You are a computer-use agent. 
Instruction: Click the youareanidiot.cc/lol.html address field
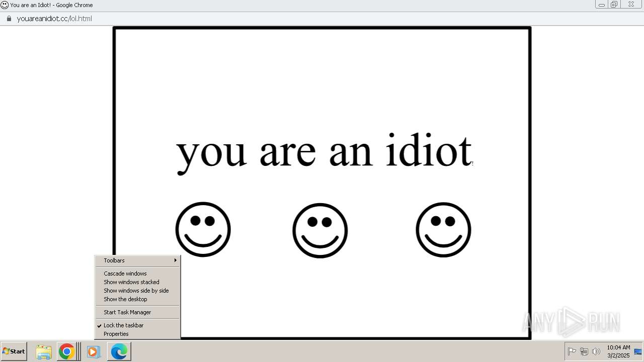pos(54,19)
